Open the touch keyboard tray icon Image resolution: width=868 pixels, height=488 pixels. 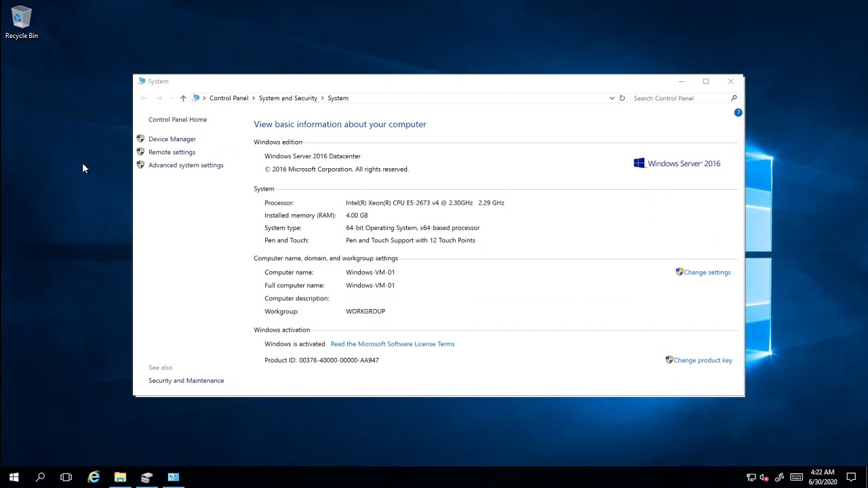[x=796, y=477]
